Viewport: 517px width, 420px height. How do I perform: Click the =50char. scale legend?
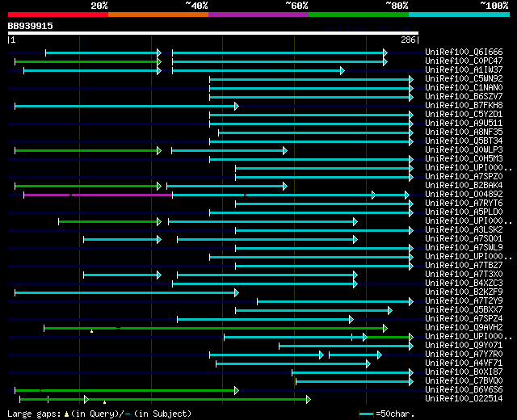tap(386, 414)
